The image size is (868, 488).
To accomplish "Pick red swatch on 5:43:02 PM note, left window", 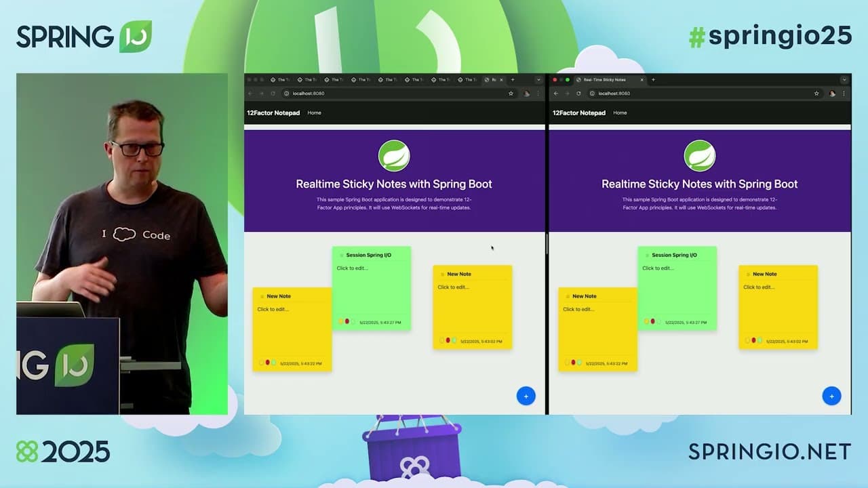I will [448, 340].
